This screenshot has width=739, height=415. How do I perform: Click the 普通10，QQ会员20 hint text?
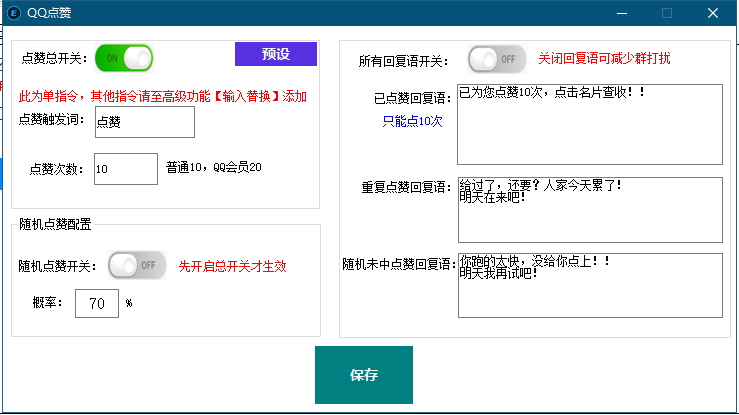pos(214,167)
